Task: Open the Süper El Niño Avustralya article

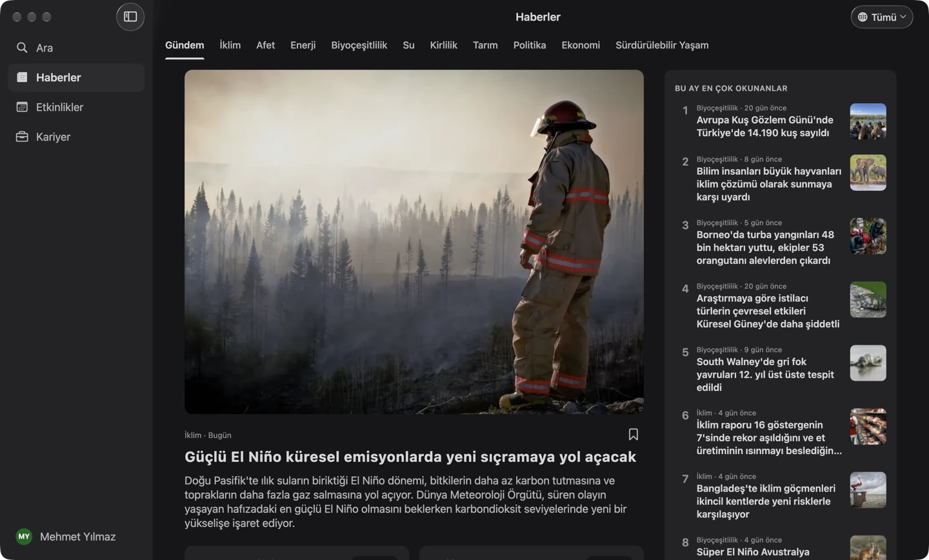Action: [x=754, y=552]
